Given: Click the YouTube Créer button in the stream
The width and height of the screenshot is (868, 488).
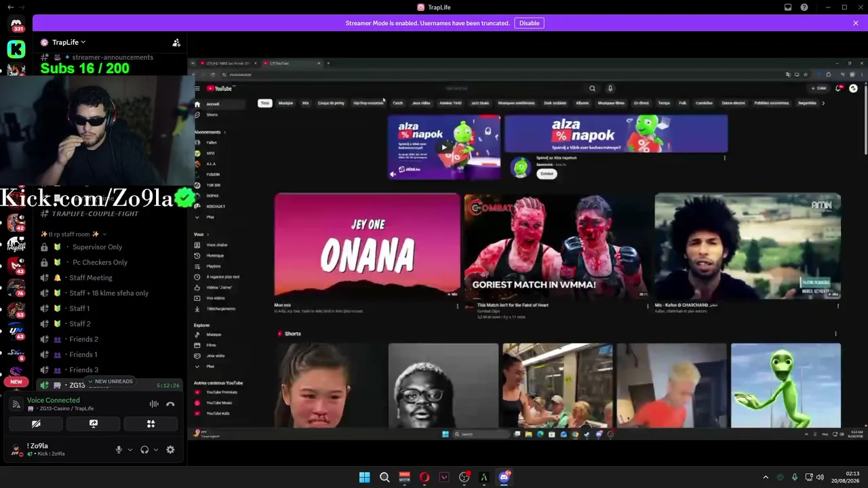Looking at the screenshot, I should tap(819, 88).
